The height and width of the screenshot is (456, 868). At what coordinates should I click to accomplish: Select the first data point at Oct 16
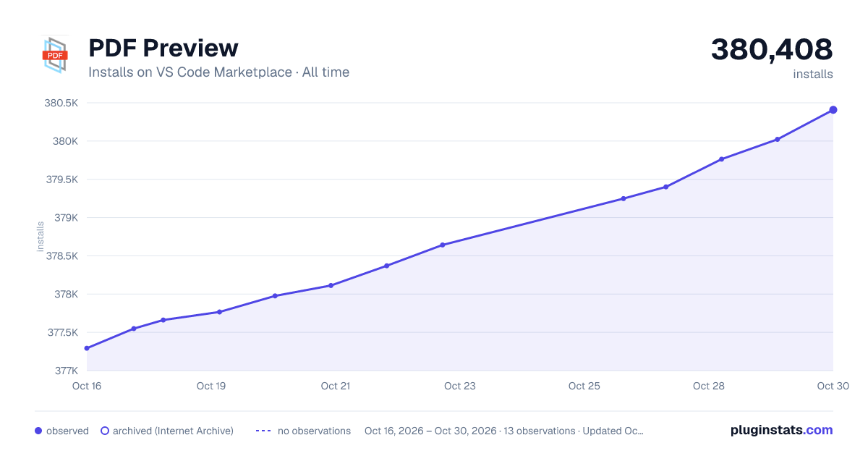click(x=87, y=348)
